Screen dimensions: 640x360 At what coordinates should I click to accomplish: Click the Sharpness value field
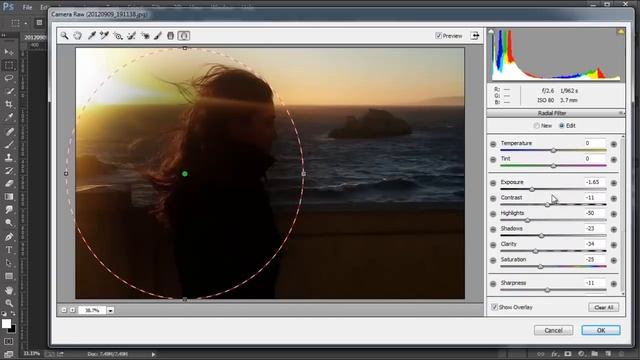(594, 283)
